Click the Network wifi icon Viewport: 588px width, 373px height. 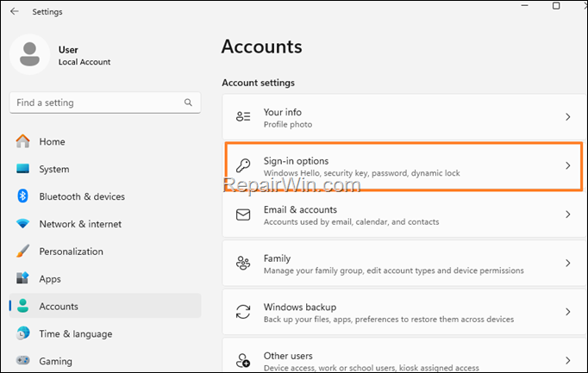coord(23,224)
